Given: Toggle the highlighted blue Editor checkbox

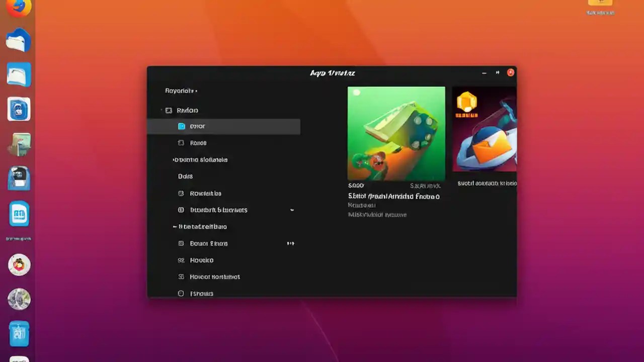Looking at the screenshot, I should 181,126.
